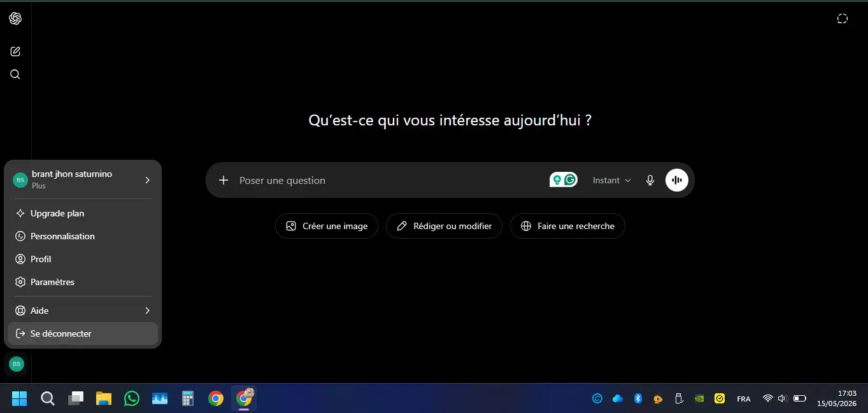
Task: Toggle temporary chat dashed circle icon
Action: click(x=843, y=18)
